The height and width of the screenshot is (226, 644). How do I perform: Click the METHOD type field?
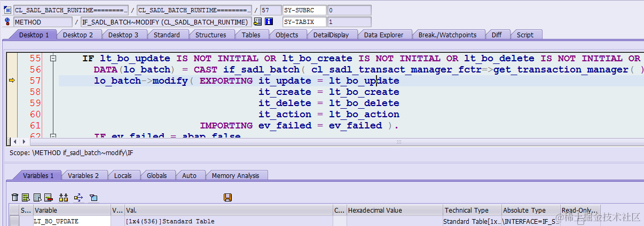pos(43,22)
